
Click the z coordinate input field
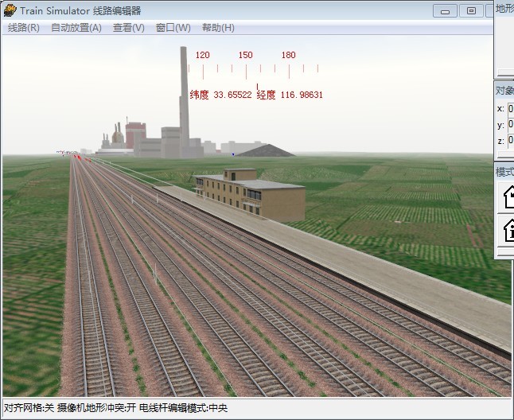pyautogui.click(x=510, y=141)
